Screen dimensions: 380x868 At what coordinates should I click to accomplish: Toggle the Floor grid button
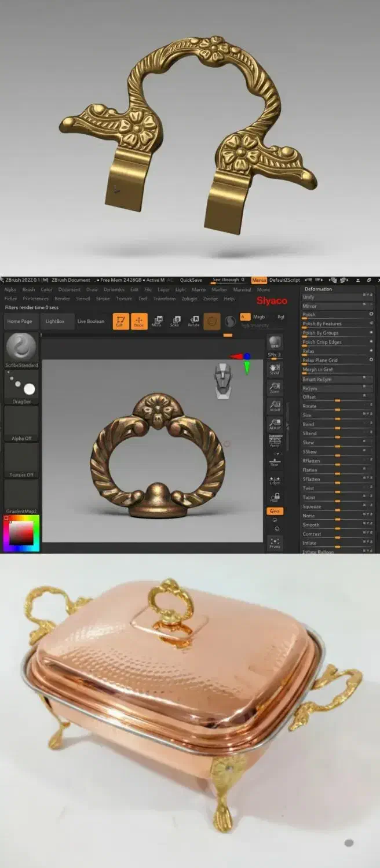click(275, 462)
